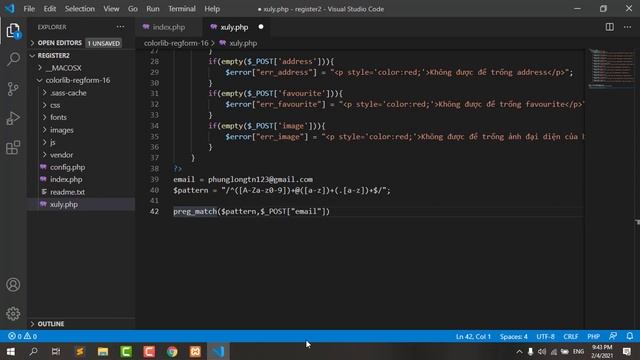Viewport: 640px width, 360px height.
Task: Open config.php in the explorer
Action: pyautogui.click(x=67, y=167)
